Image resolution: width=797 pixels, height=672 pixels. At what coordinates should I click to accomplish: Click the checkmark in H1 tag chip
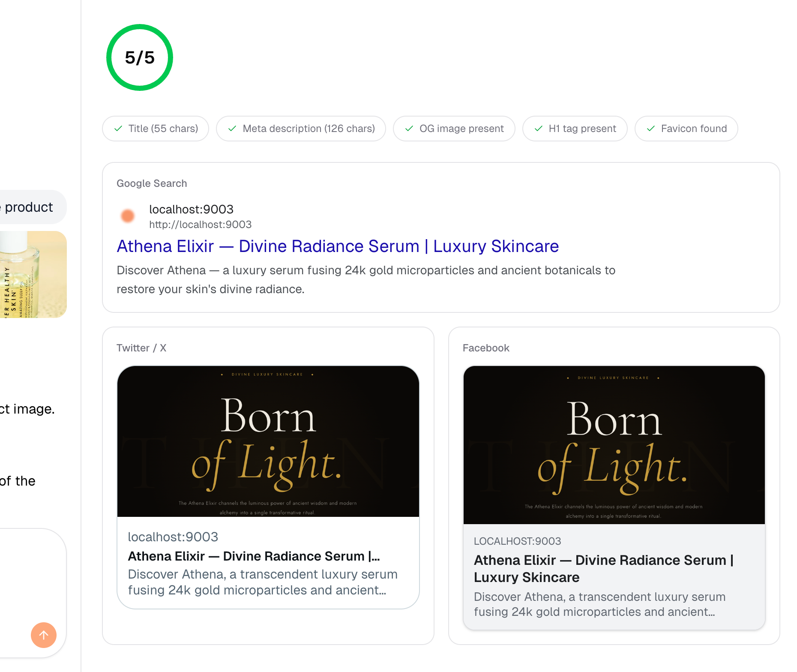tap(539, 129)
